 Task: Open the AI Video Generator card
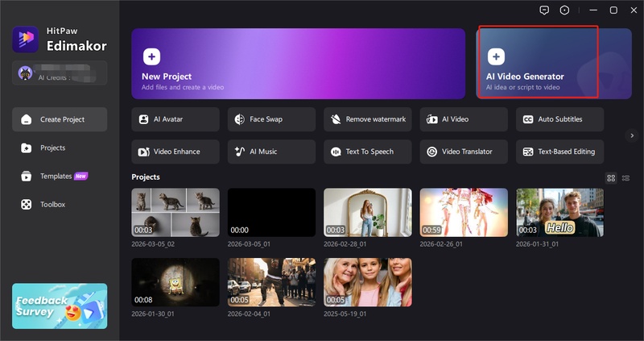click(537, 63)
